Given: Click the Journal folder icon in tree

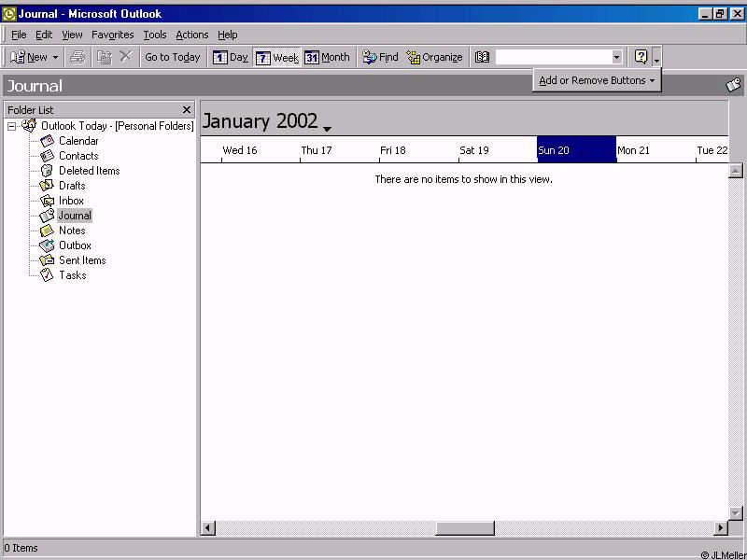Looking at the screenshot, I should (47, 216).
